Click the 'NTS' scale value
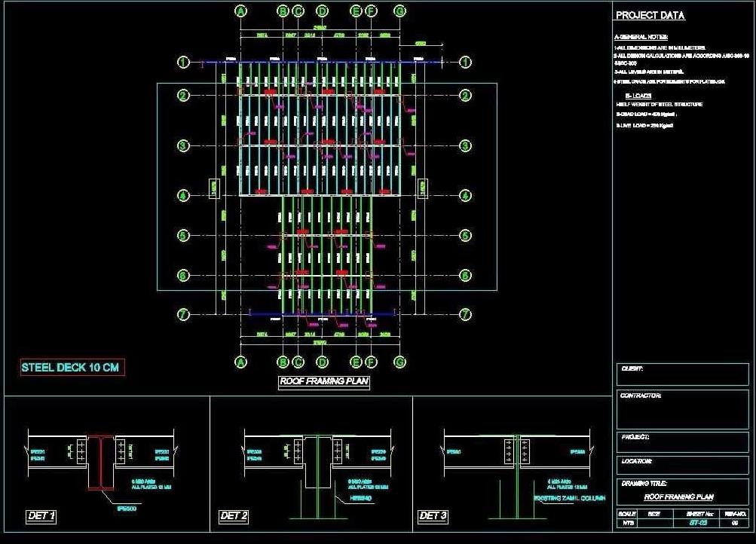The width and height of the screenshot is (756, 544). (x=628, y=523)
